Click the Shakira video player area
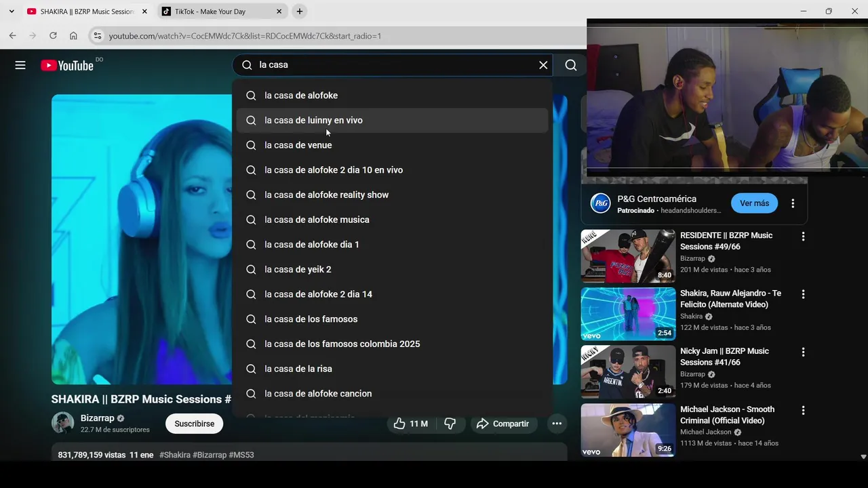The height and width of the screenshot is (488, 868). [142, 239]
